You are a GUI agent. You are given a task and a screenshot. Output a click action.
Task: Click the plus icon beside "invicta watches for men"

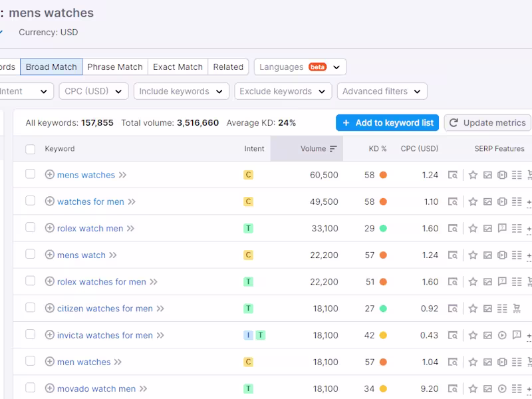(x=51, y=335)
